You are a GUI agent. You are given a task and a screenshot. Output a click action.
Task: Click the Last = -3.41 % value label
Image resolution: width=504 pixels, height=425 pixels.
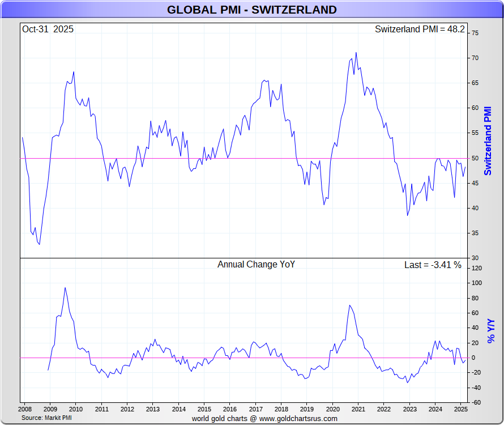coord(433,265)
